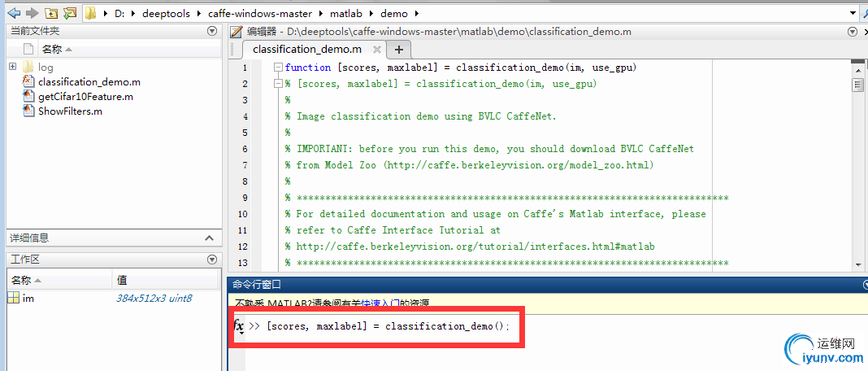Click the im variable grid icon

click(13, 299)
